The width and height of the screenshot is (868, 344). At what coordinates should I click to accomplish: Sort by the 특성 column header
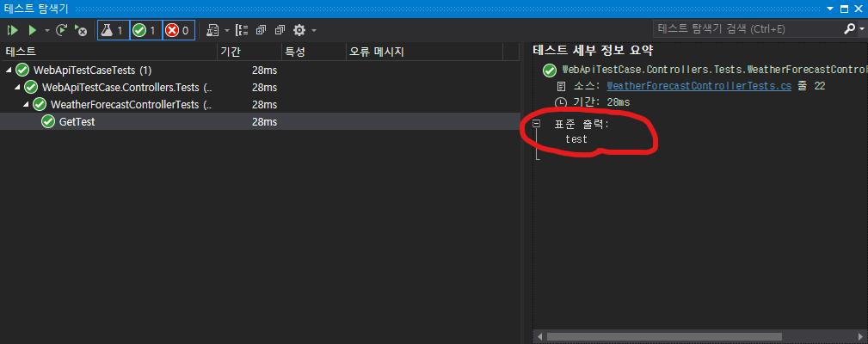(x=314, y=52)
